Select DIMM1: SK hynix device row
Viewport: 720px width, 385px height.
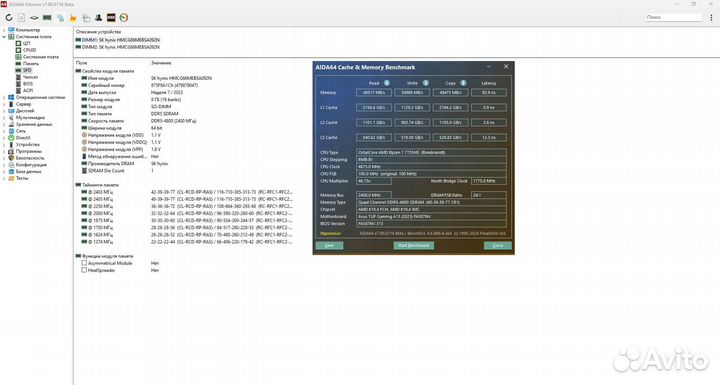[118, 40]
